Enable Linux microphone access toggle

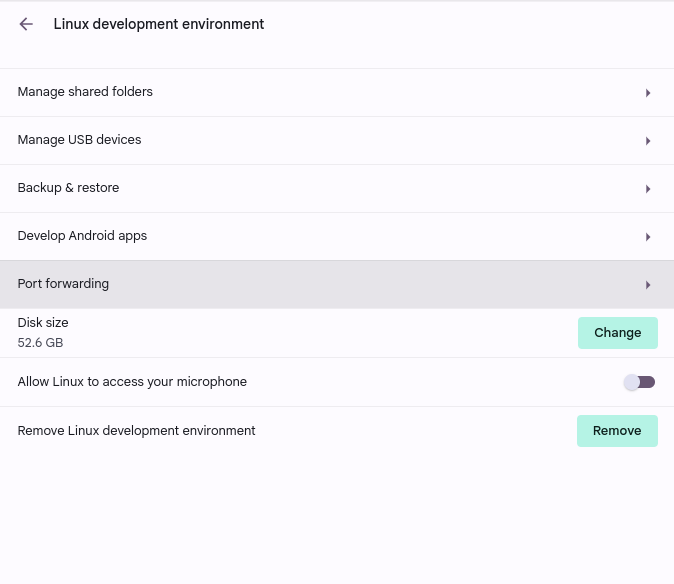(639, 382)
